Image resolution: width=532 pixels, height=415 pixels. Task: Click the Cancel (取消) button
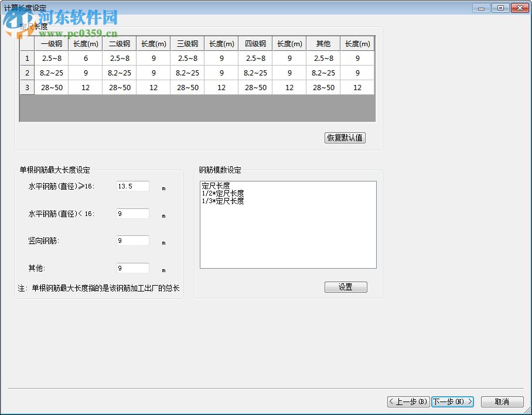click(x=501, y=402)
